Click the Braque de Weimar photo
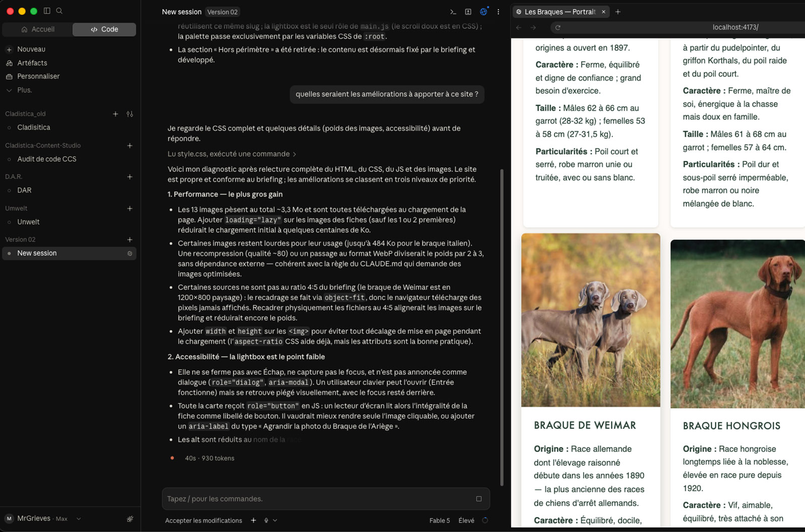The width and height of the screenshot is (805, 532). click(591, 320)
